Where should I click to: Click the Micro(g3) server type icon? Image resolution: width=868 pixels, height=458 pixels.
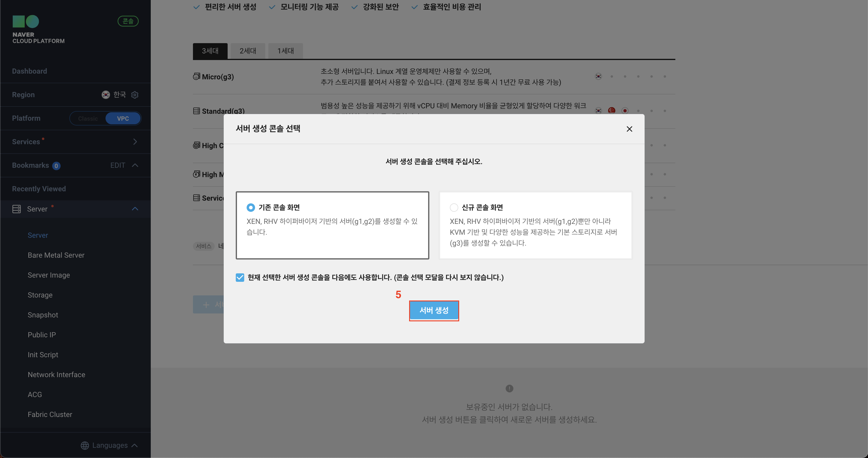point(197,77)
